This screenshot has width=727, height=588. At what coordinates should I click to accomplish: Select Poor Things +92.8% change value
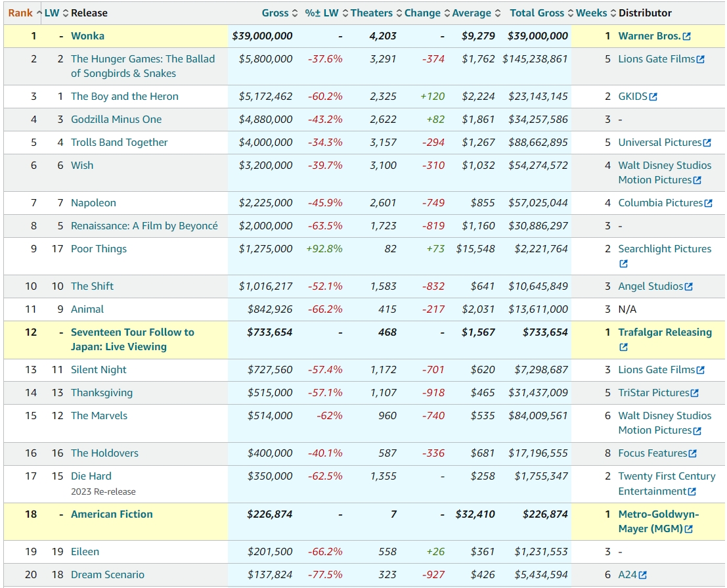click(324, 249)
